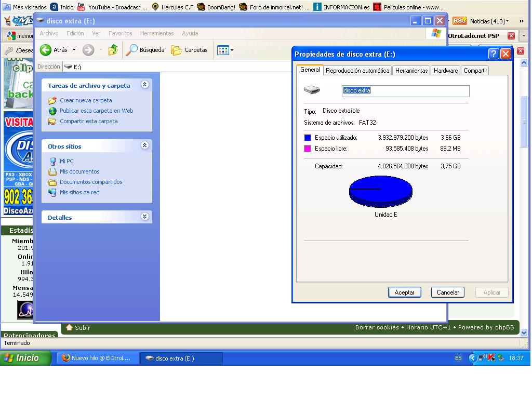This screenshot has width=532, height=399.
Task: Click the Aceptar button
Action: tap(404, 292)
